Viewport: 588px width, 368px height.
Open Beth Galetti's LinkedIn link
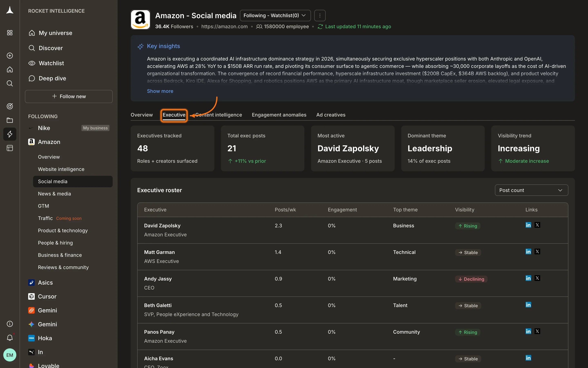[528, 305]
